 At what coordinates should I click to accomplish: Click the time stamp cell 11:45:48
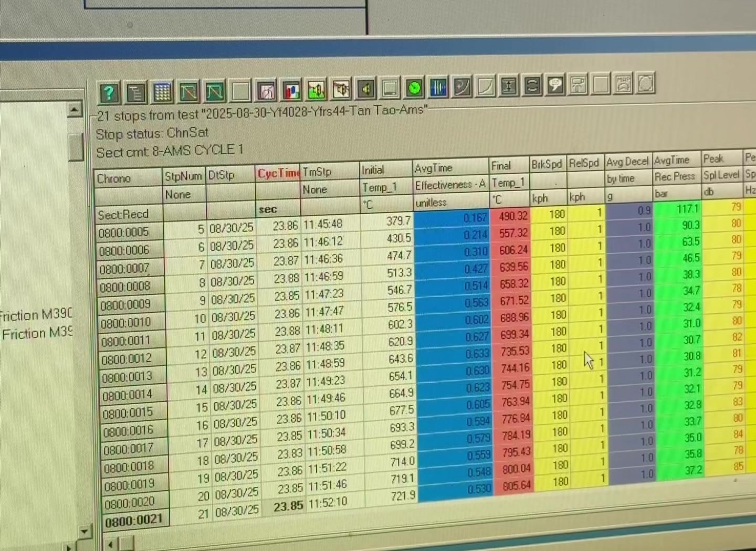click(330, 224)
